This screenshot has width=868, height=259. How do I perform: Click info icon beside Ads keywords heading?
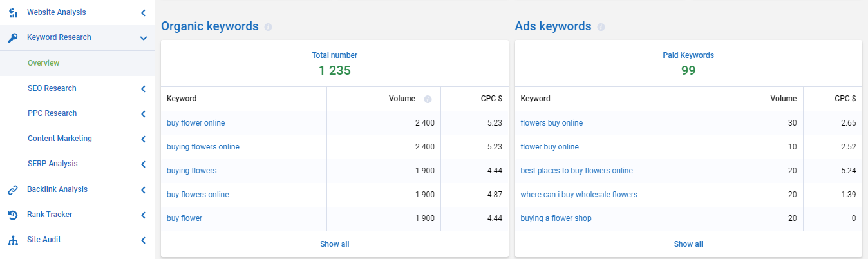coord(601,27)
